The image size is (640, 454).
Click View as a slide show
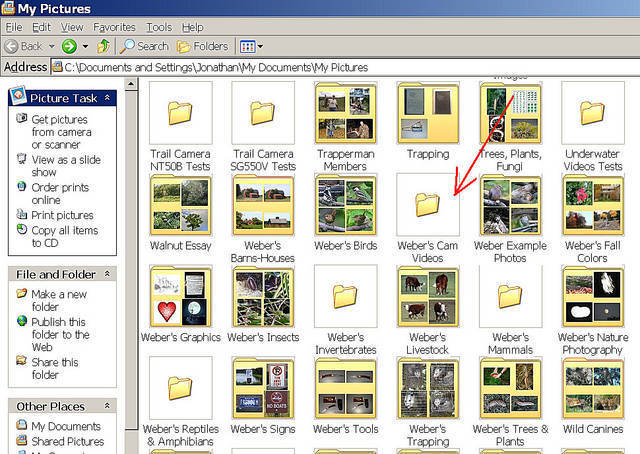[66, 166]
